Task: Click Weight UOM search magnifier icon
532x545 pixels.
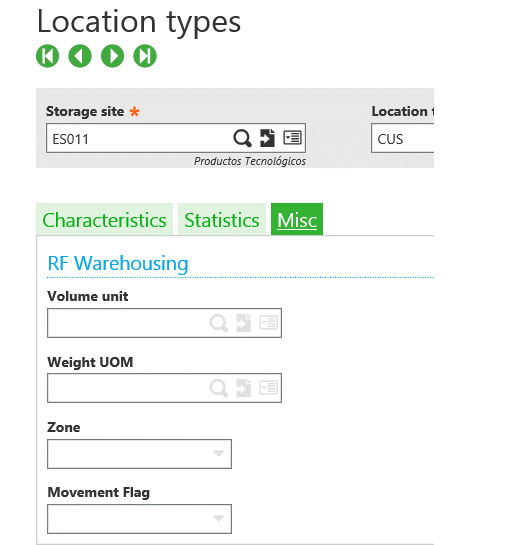Action: click(219, 388)
